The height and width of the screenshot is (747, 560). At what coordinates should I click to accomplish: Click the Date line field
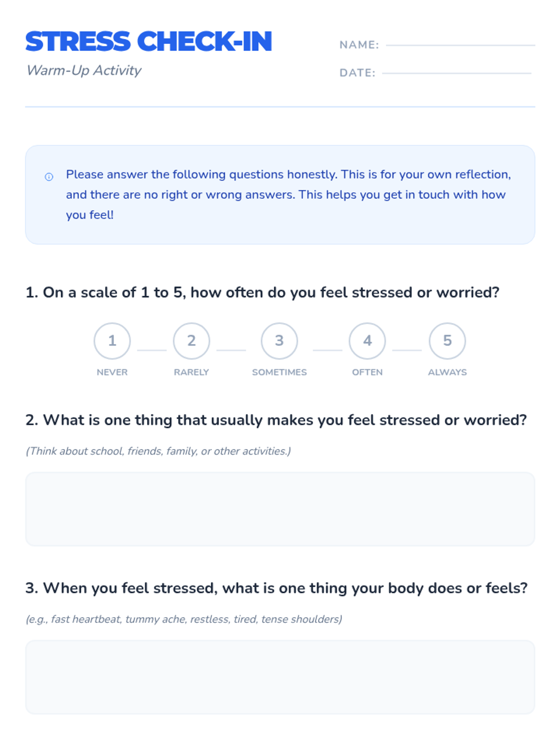click(x=456, y=73)
